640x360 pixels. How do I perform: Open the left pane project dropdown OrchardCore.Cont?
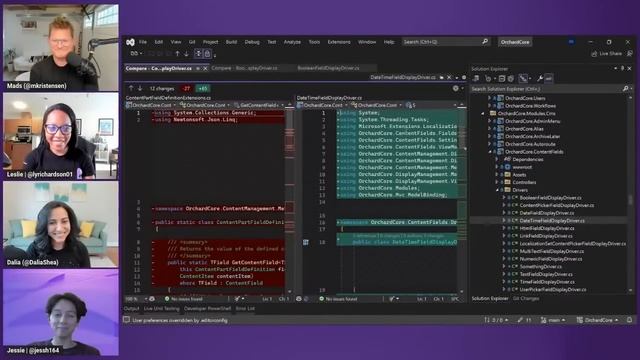point(151,105)
